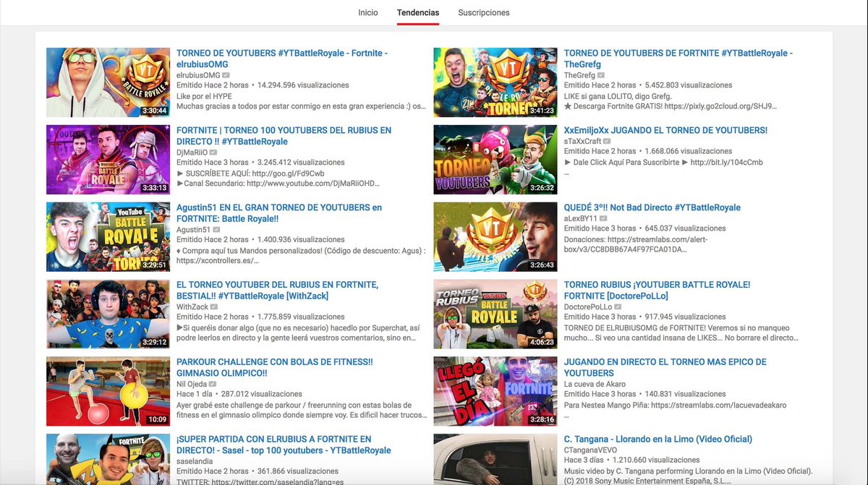Click verified badge next to Nil Ojeda
This screenshot has width=868, height=485.
point(213,385)
